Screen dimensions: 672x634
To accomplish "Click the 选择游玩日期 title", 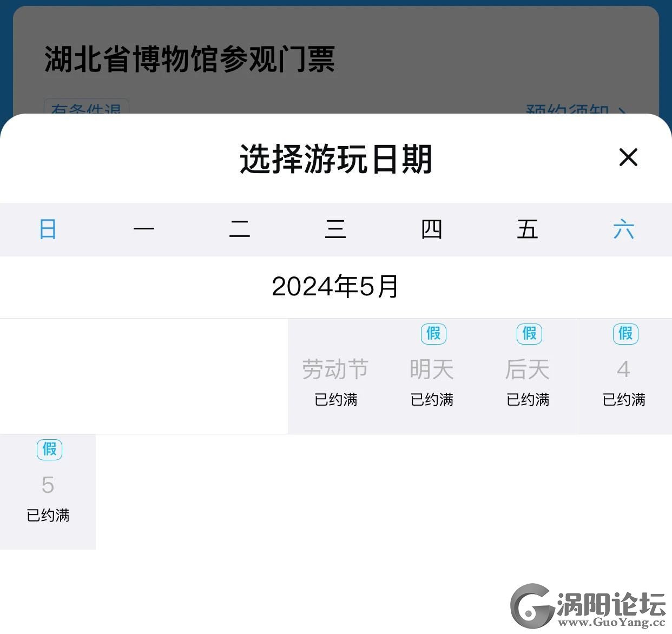I will pyautogui.click(x=336, y=159).
